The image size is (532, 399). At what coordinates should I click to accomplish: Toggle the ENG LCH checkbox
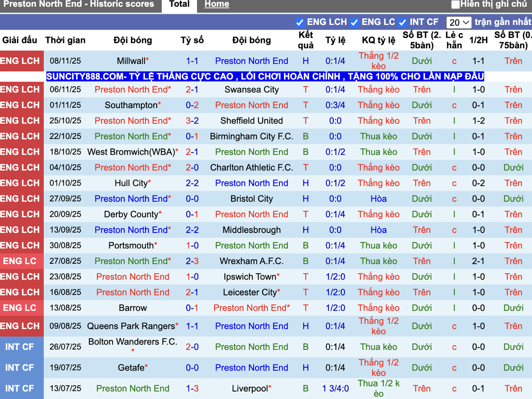[x=299, y=22]
